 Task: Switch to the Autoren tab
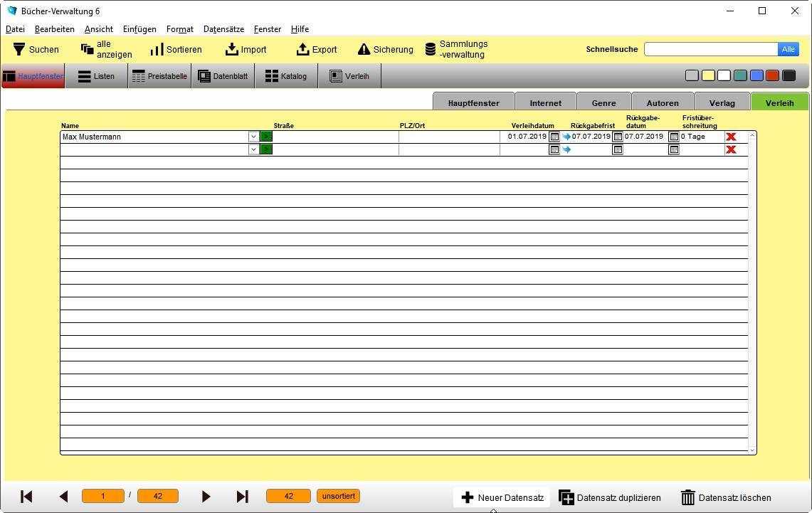coord(662,102)
